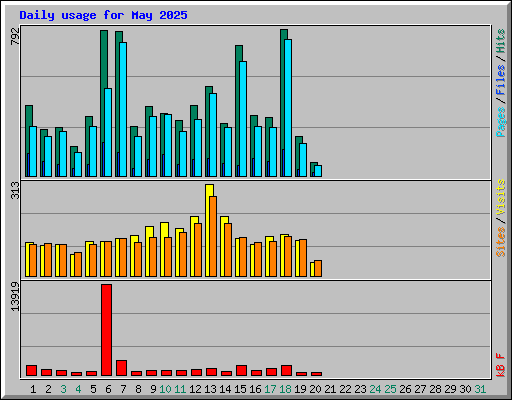Click the yellow Visits legend label
The height and width of the screenshot is (400, 512).
tap(501, 198)
